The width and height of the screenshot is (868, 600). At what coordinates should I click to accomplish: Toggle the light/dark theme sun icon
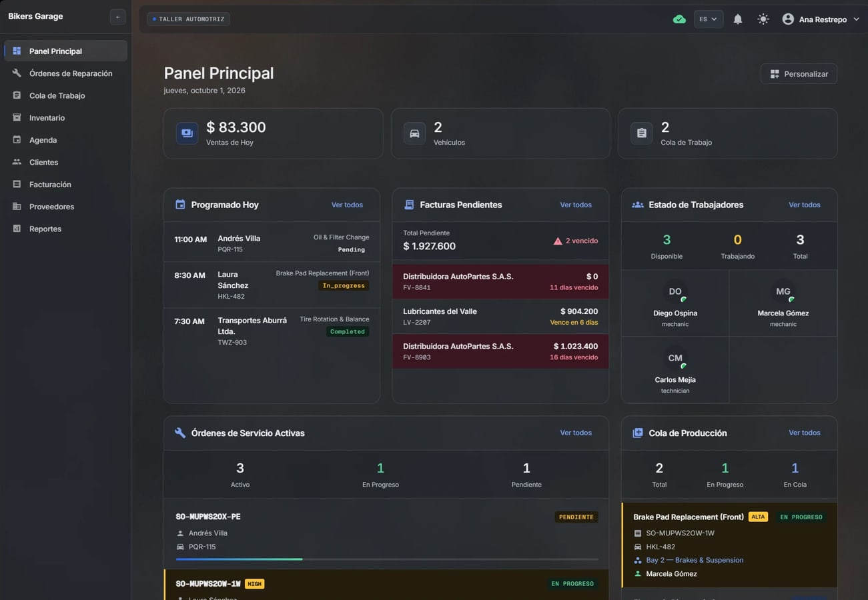coord(763,19)
